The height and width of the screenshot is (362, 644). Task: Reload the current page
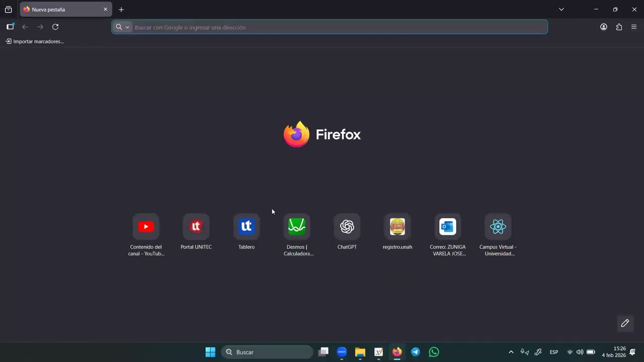click(55, 27)
